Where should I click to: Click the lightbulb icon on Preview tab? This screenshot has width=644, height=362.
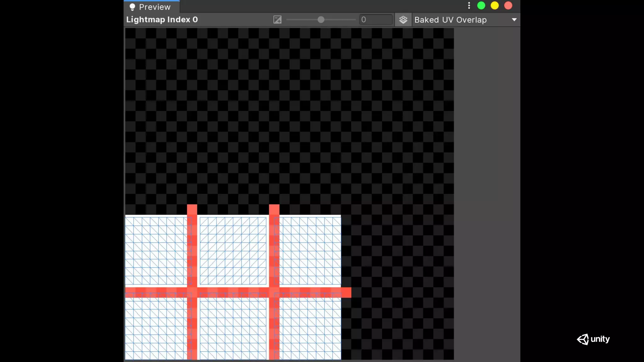tap(132, 7)
